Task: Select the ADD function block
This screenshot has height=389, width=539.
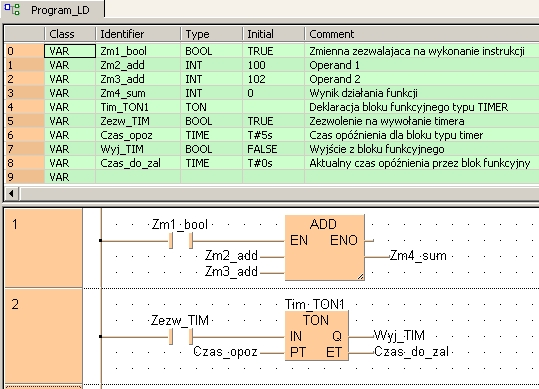Action: [x=324, y=247]
